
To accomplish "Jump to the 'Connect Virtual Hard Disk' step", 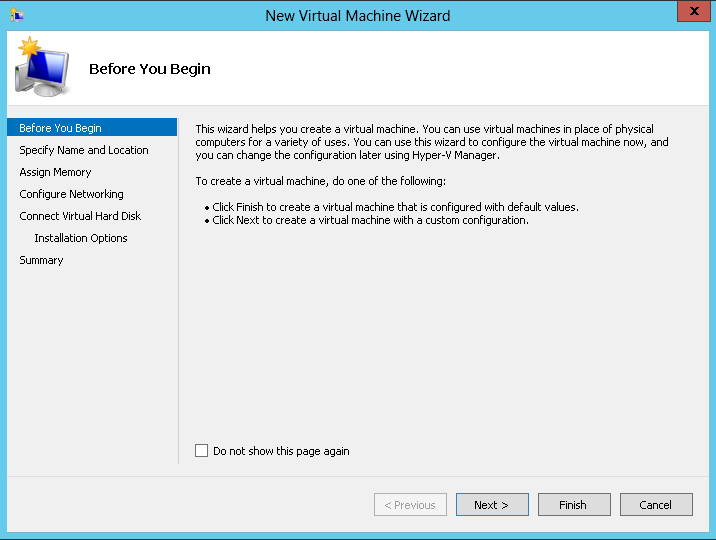I will (80, 216).
